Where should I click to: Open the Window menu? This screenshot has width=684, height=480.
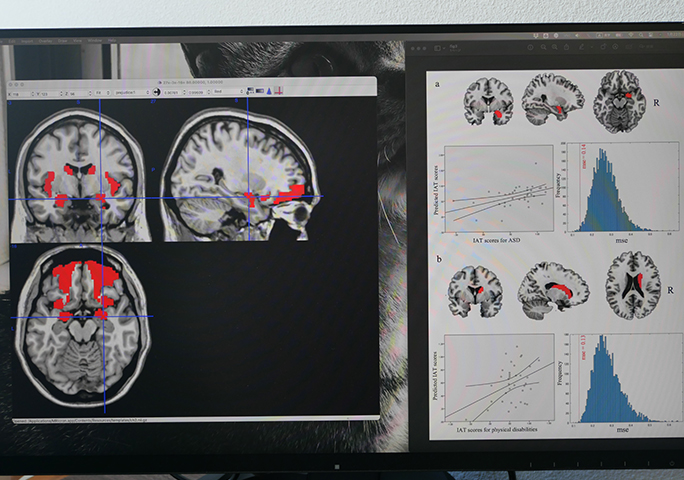[x=95, y=41]
